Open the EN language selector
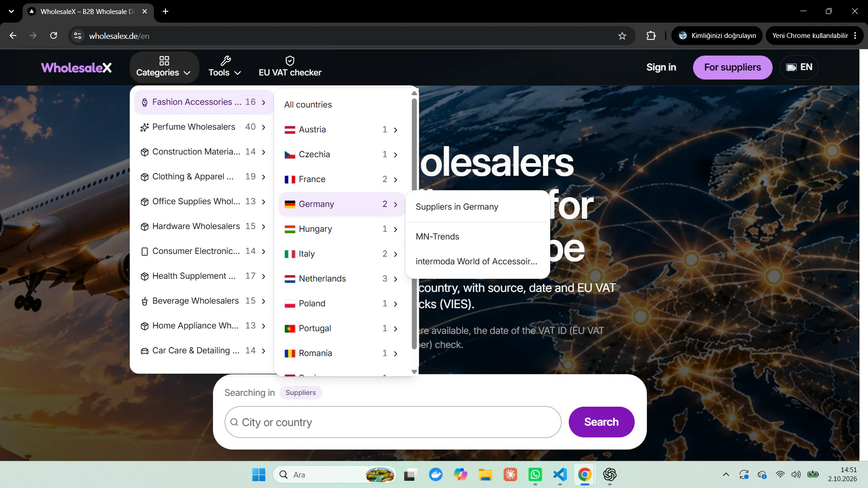This screenshot has width=868, height=488. click(x=799, y=67)
